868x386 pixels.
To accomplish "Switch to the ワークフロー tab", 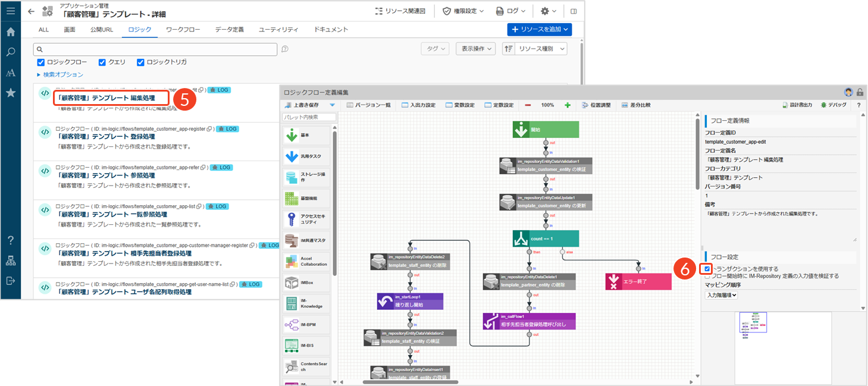I will (183, 29).
